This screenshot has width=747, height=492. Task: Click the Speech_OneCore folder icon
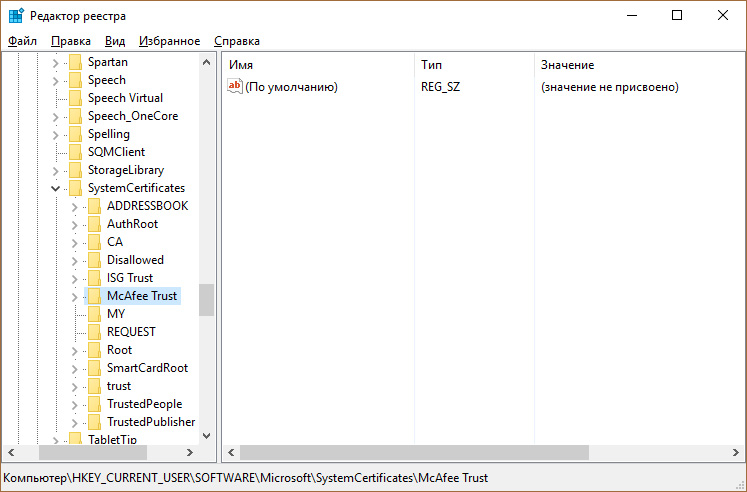(75, 116)
